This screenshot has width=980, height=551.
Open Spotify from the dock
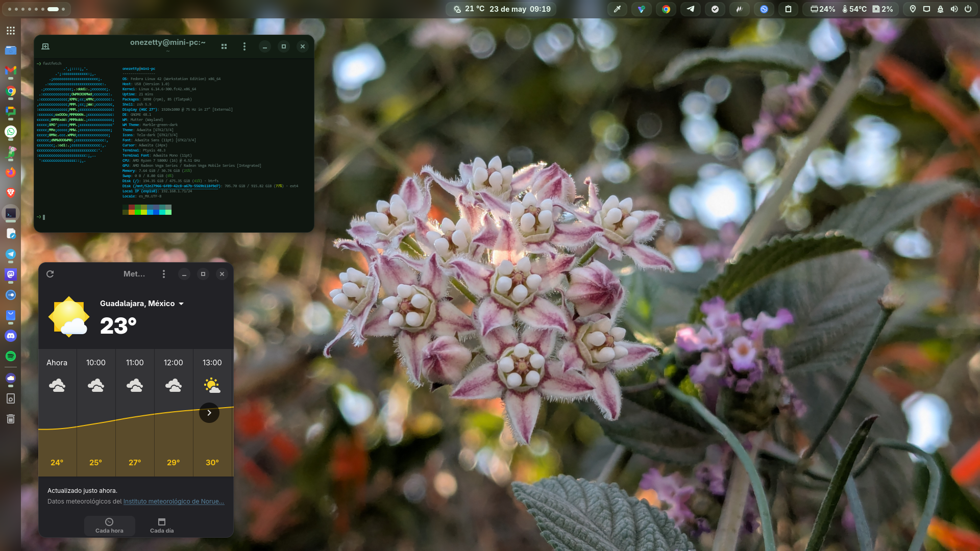pos(11,356)
